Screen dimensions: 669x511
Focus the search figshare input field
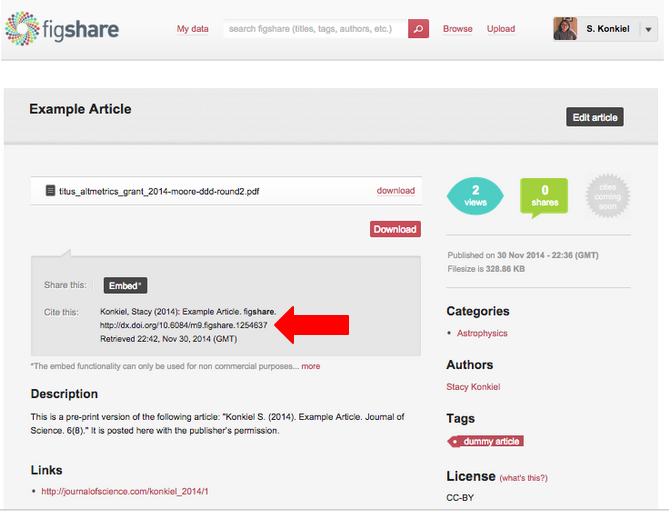click(315, 29)
